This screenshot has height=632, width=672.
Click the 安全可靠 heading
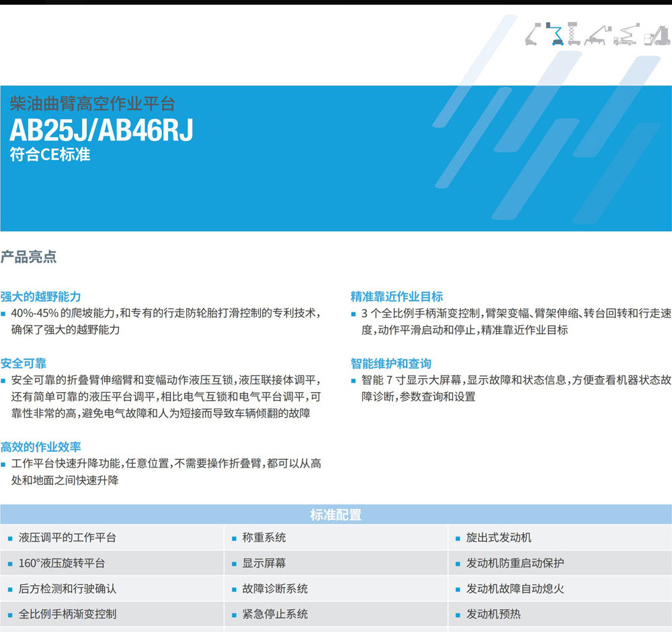(24, 363)
